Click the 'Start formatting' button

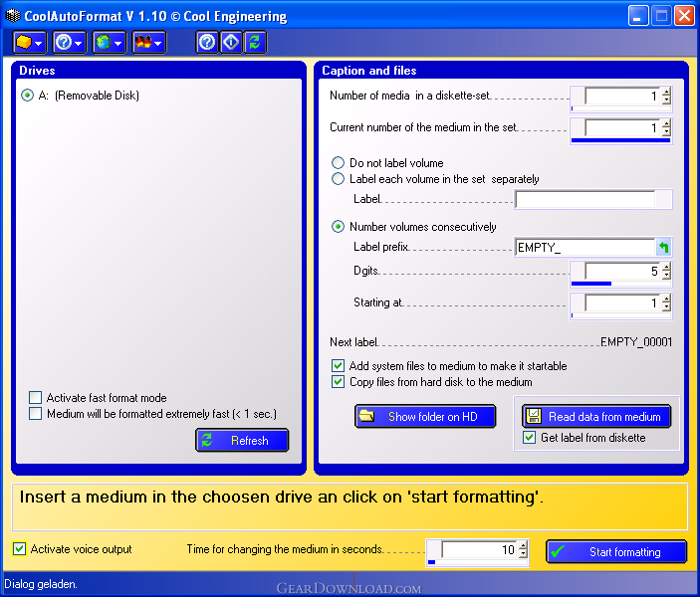pyautogui.click(x=616, y=552)
